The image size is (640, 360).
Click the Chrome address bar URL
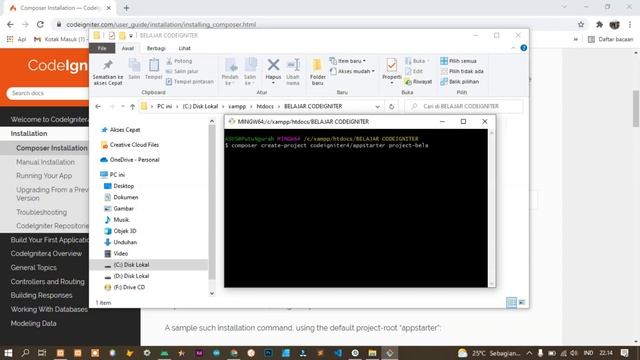[161, 24]
